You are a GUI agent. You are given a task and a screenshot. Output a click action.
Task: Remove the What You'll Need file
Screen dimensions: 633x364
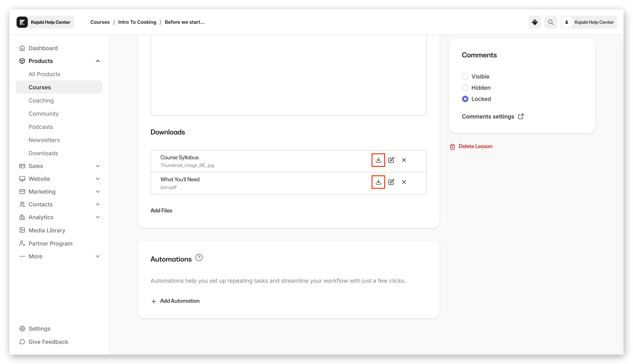404,182
